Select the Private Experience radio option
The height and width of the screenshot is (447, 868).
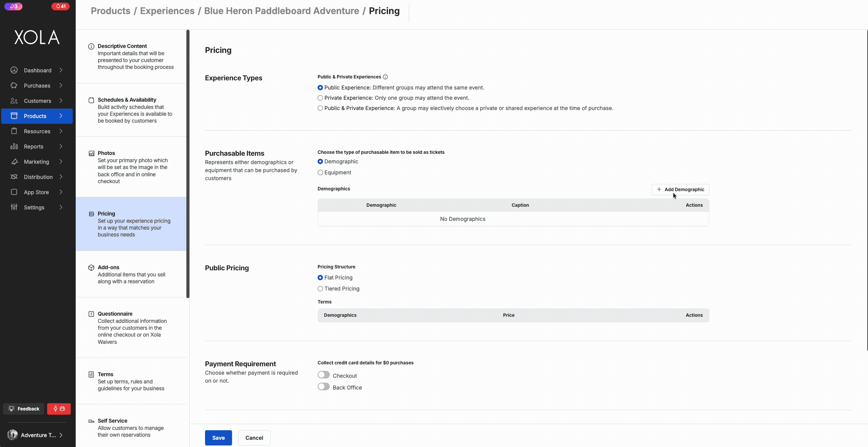tap(320, 98)
